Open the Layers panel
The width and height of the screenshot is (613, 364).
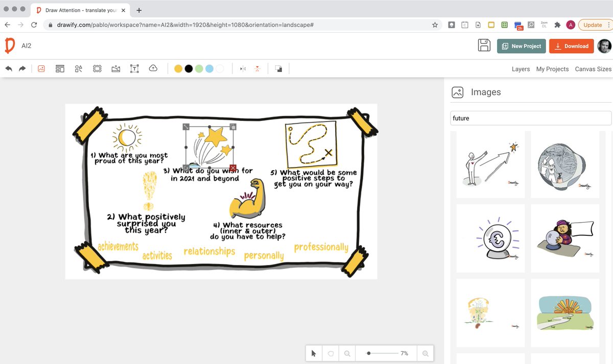click(521, 68)
